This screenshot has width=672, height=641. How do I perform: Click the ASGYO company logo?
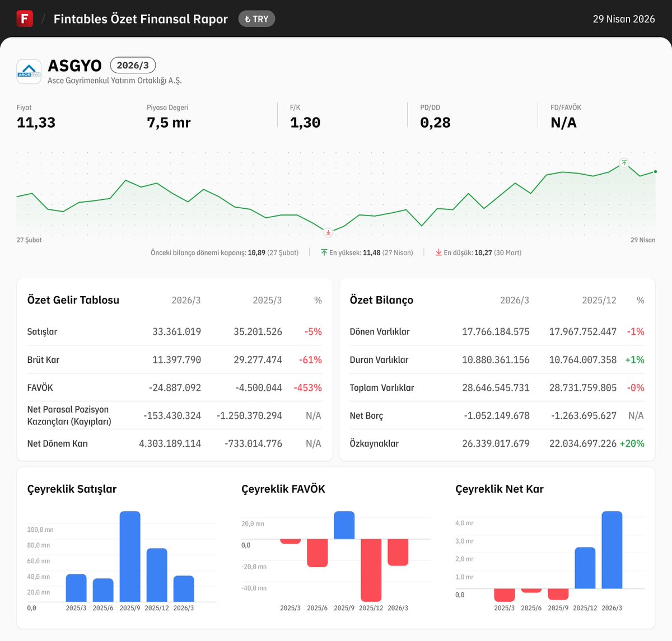[29, 72]
